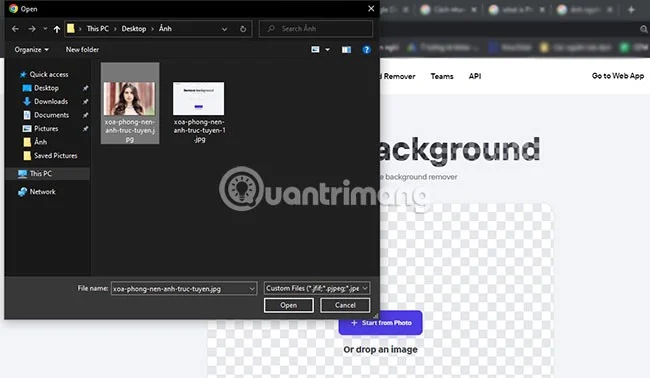Refresh the folder contents
Screen dimensions: 650x378
(243, 29)
